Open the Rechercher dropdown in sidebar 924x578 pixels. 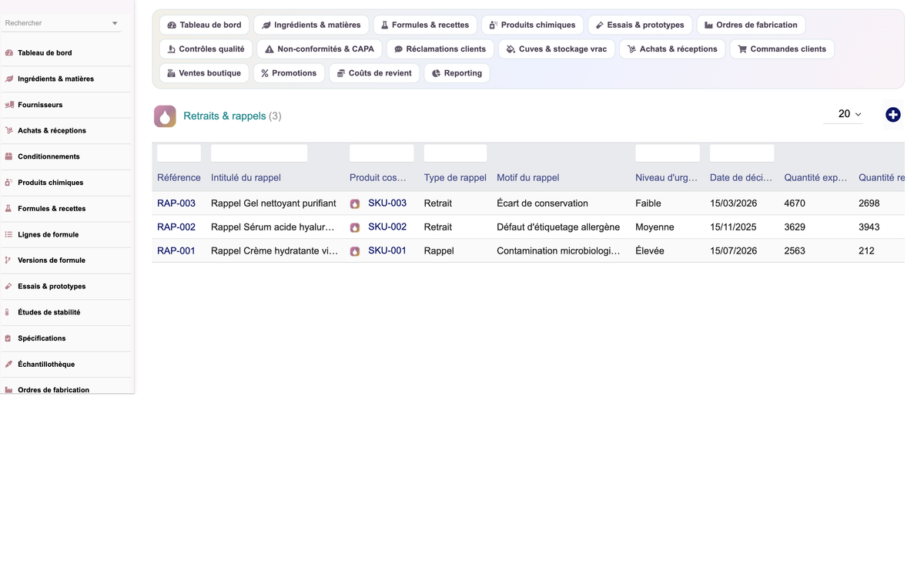click(62, 23)
